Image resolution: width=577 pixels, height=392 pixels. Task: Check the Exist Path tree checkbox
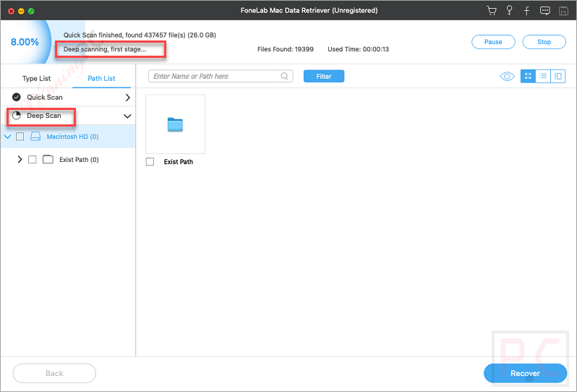(33, 159)
